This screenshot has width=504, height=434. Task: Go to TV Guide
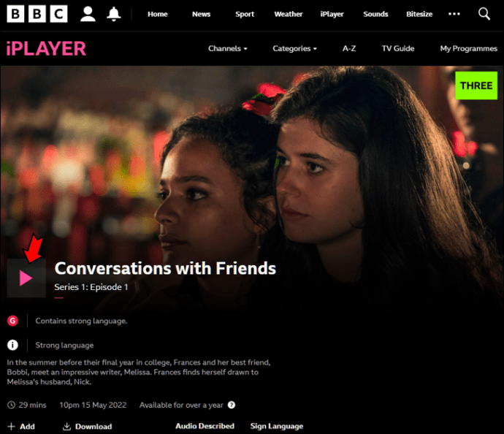coord(398,48)
